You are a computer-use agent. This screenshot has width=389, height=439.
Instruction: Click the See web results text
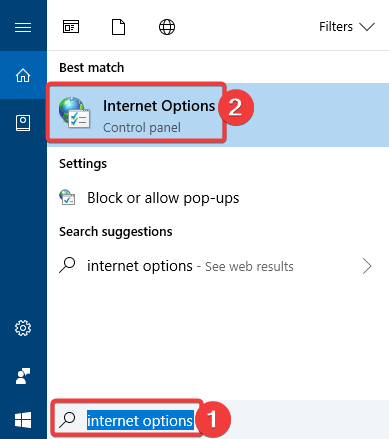click(249, 267)
